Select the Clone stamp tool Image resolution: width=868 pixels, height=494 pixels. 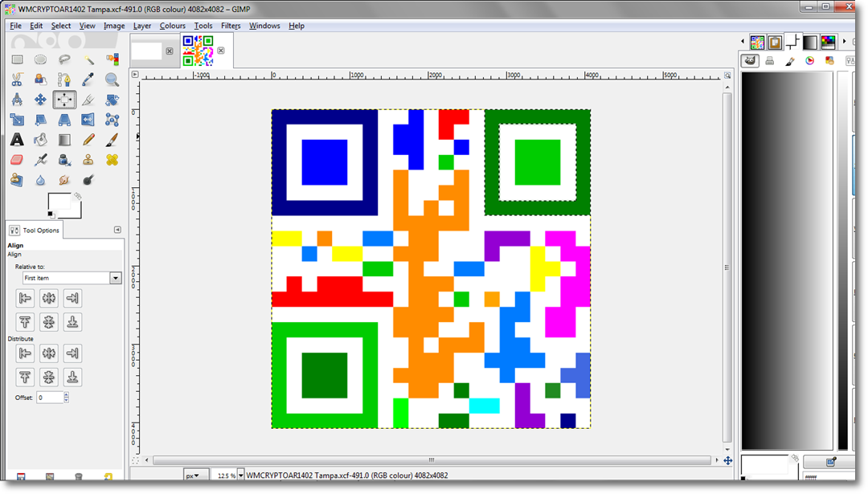(x=88, y=160)
